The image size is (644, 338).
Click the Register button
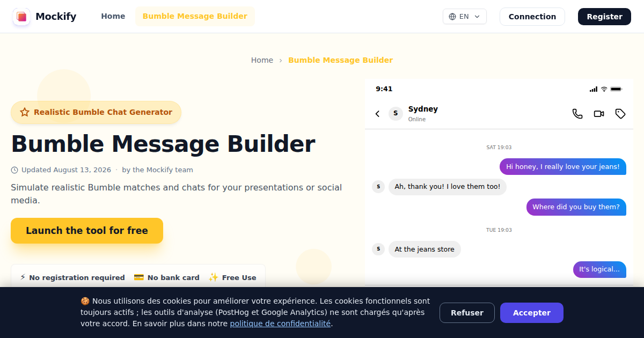pos(604,17)
